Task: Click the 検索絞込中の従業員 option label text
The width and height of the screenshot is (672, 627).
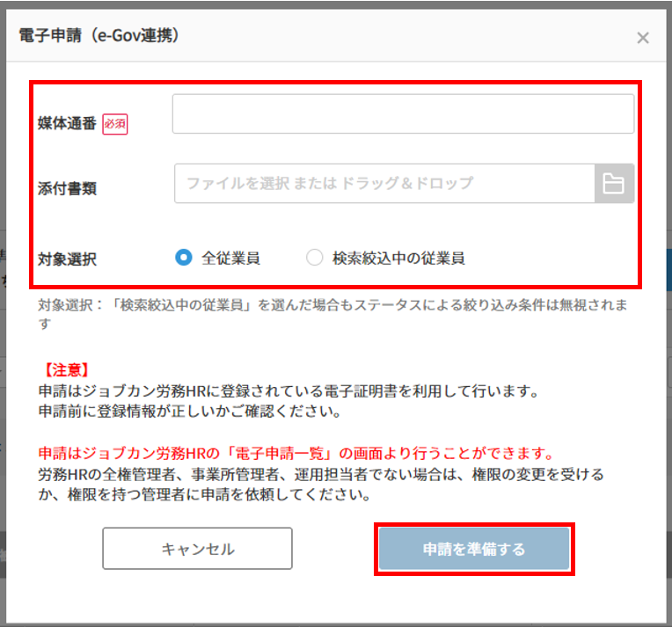Action: pos(398,258)
